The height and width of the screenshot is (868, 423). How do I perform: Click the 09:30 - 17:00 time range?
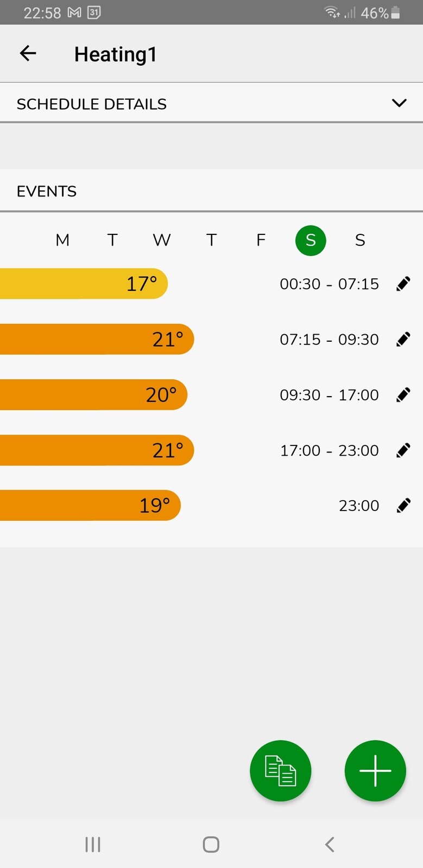point(329,395)
